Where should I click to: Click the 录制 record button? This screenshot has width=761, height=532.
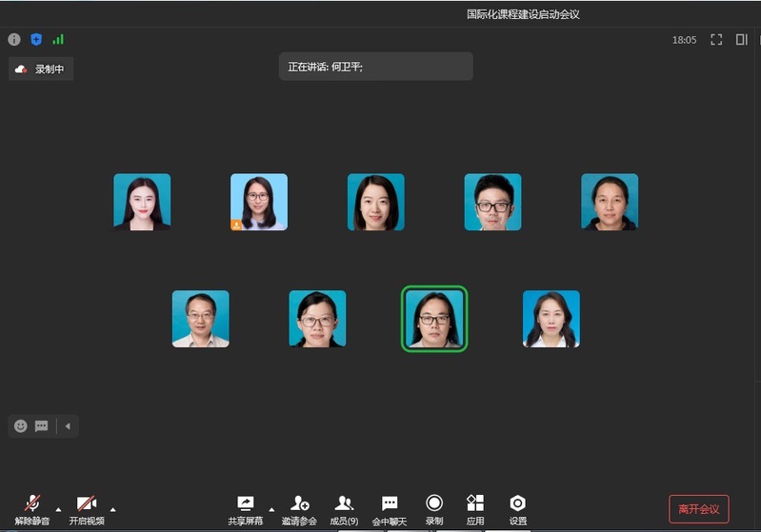click(x=434, y=510)
